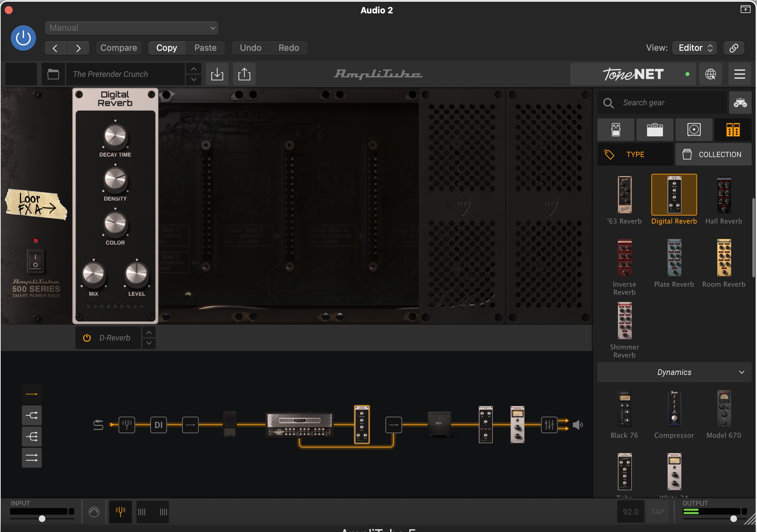Open the View Editor dropdown

[695, 48]
